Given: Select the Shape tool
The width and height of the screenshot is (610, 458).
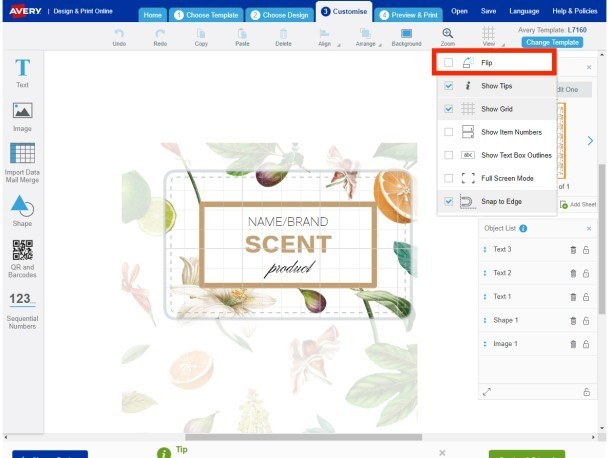Looking at the screenshot, I should (22, 211).
